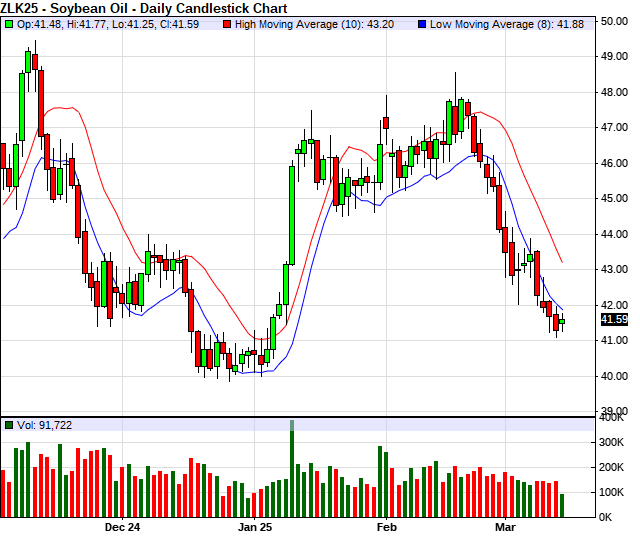This screenshot has width=640, height=536.
Task: Click the blue Low Moving Average swatch
Action: tap(422, 24)
